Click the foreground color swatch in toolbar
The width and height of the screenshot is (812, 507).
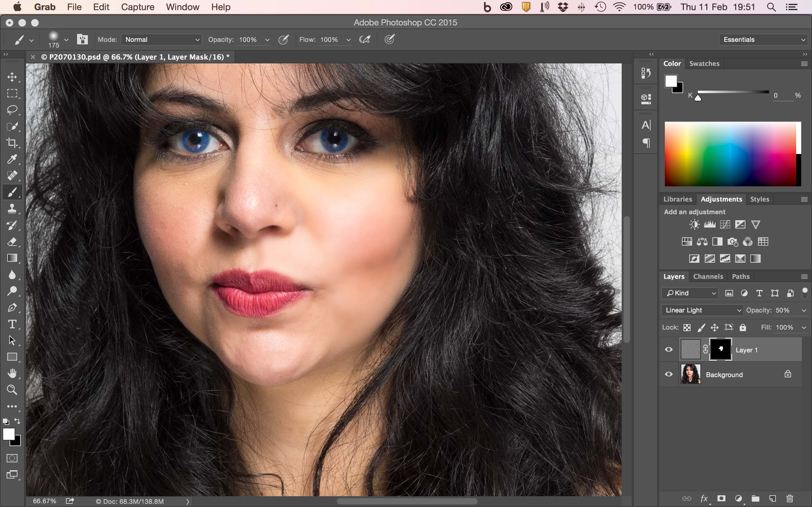pyautogui.click(x=9, y=434)
